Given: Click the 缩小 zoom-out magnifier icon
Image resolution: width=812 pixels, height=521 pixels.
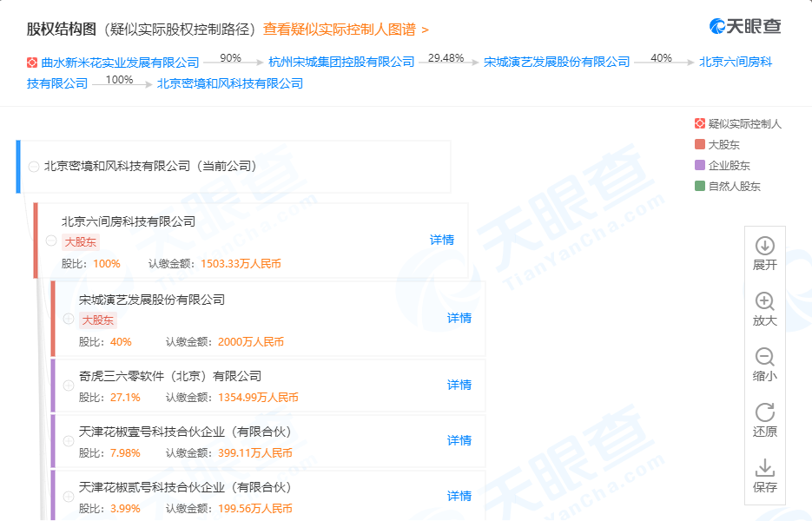Looking at the screenshot, I should coord(765,357).
